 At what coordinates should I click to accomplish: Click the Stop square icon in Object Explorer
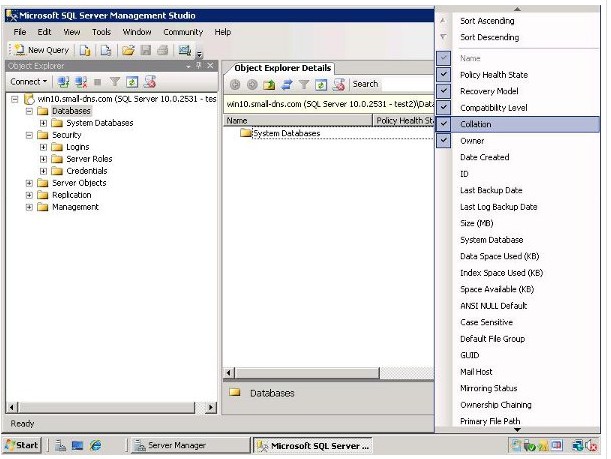(x=98, y=82)
